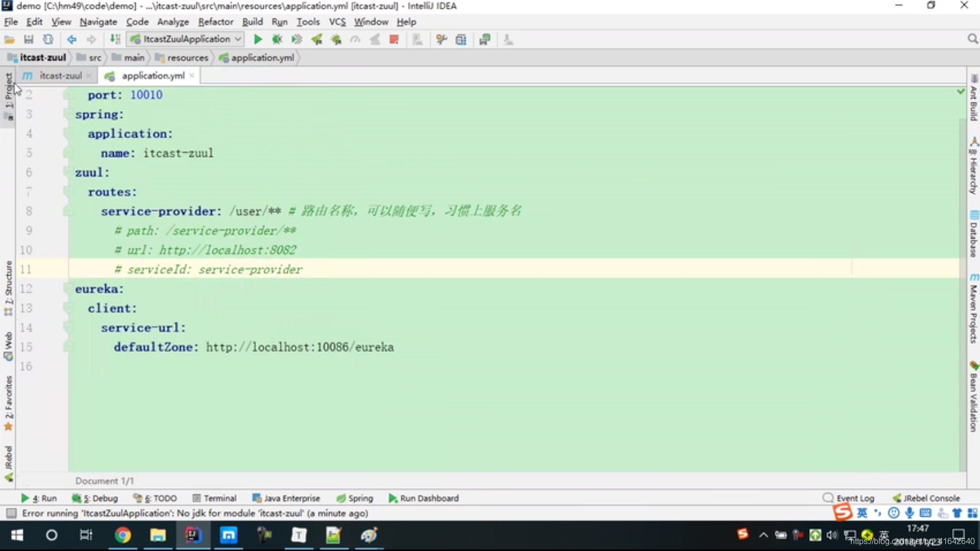This screenshot has width=980, height=551.
Task: Open File Explorer from the taskbar
Action: 158,535
